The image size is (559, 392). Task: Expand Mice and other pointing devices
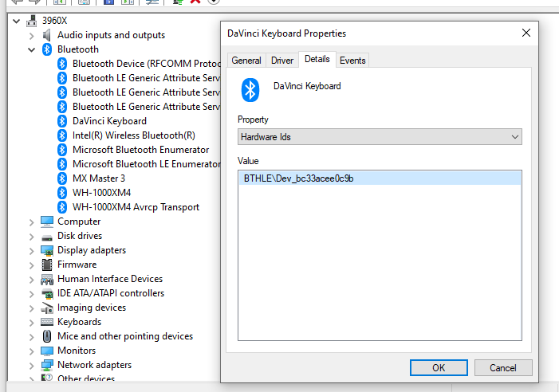[x=31, y=337]
